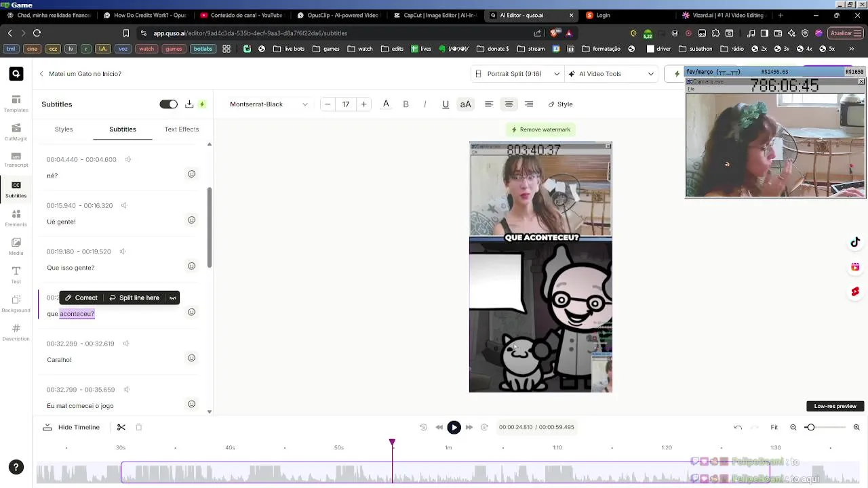Toggle italic formatting
Image resolution: width=868 pixels, height=488 pixels.
[x=425, y=104]
